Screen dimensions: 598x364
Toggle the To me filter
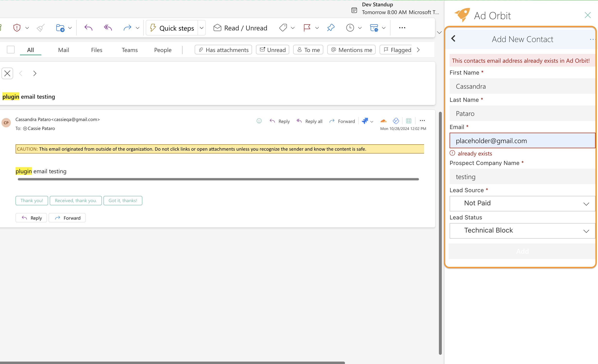click(x=308, y=50)
